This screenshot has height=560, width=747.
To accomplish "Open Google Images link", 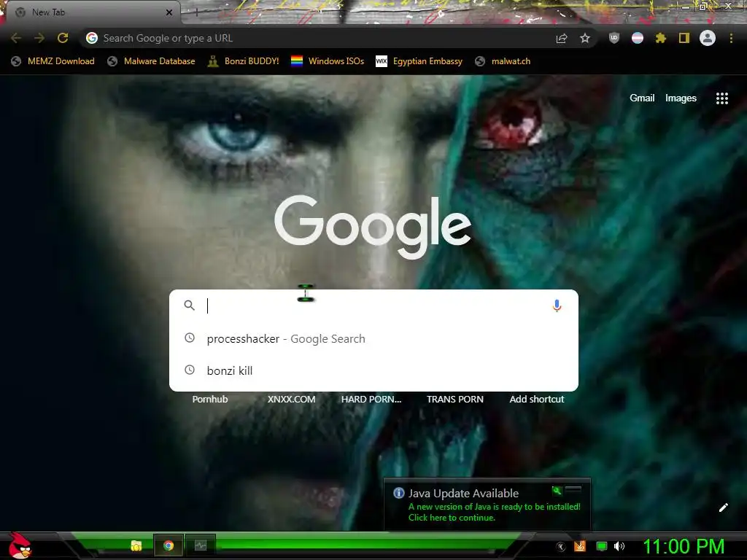I will [681, 98].
